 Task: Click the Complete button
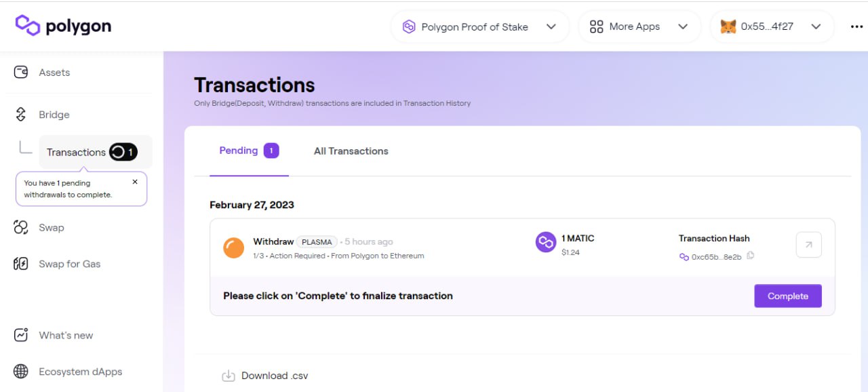coord(788,296)
